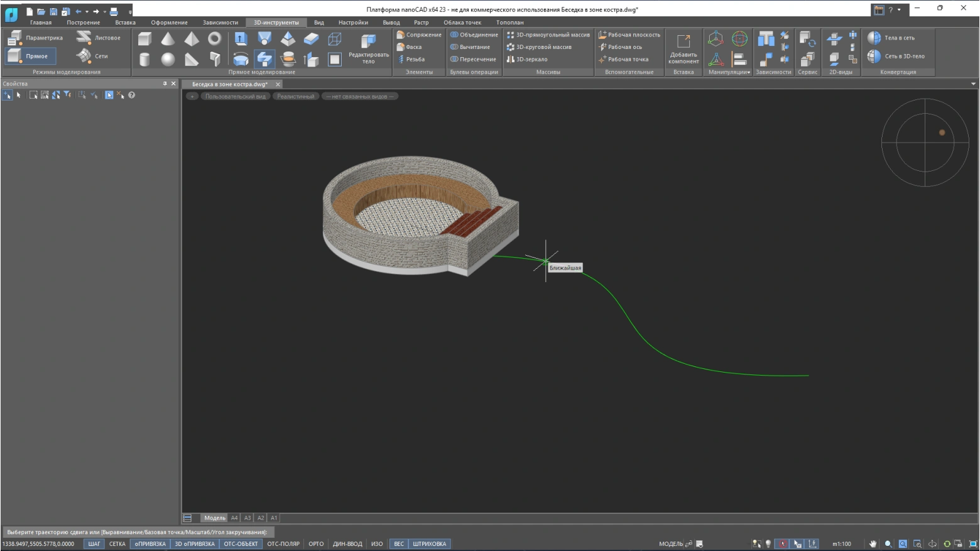Switch to the Главная ribbon tab
The image size is (980, 551).
click(x=41, y=23)
